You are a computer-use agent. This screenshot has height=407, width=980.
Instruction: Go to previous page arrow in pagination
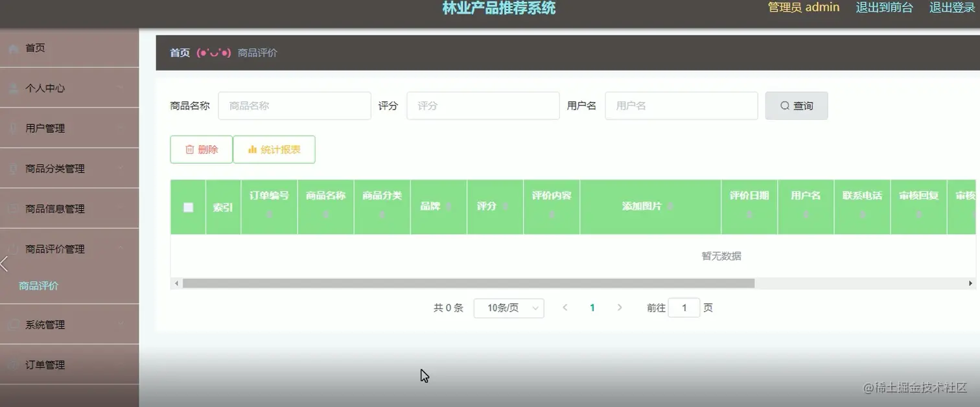565,308
